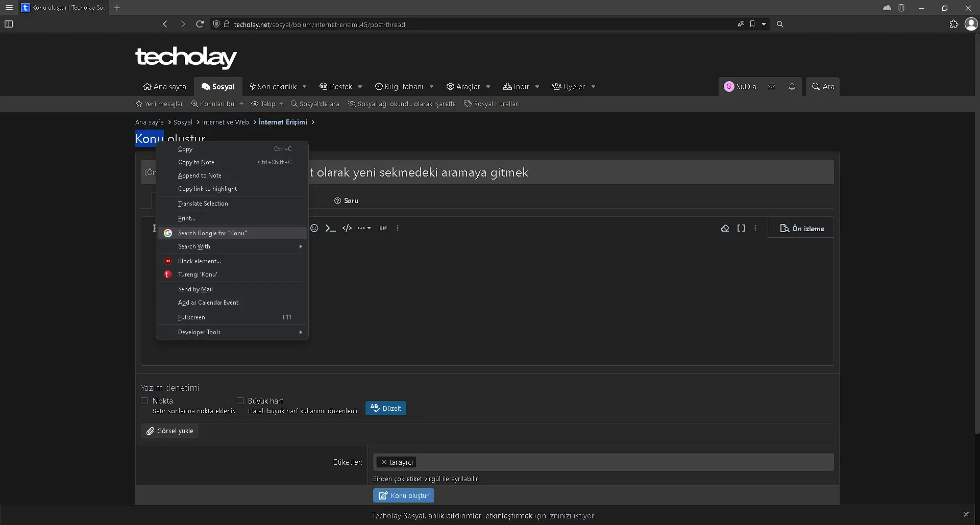This screenshot has height=525, width=980.
Task: Toggle BB code mode brackets icon
Action: [x=741, y=228]
